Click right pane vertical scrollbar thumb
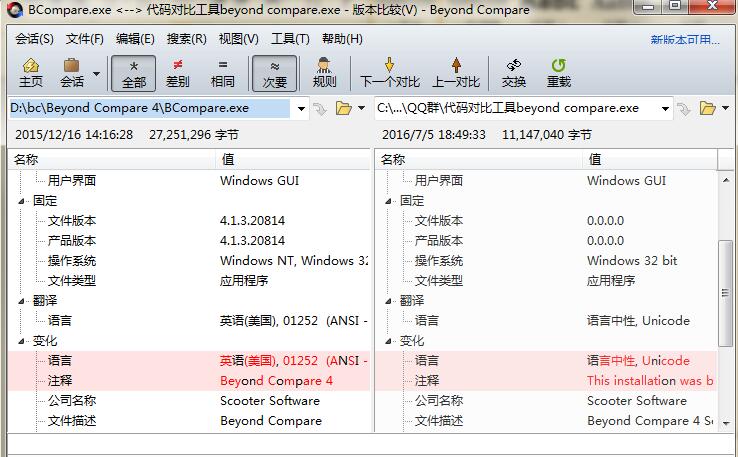The width and height of the screenshot is (738, 457). point(726,294)
